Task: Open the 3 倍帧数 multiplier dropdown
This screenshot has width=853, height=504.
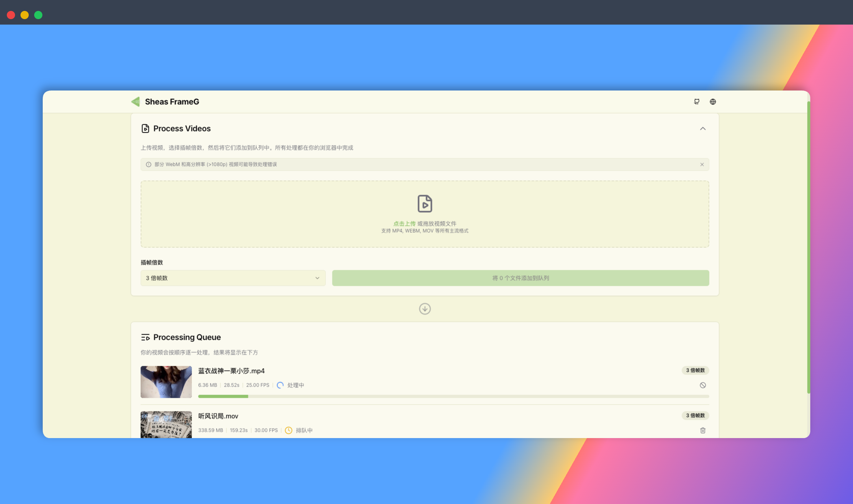Action: point(233,278)
